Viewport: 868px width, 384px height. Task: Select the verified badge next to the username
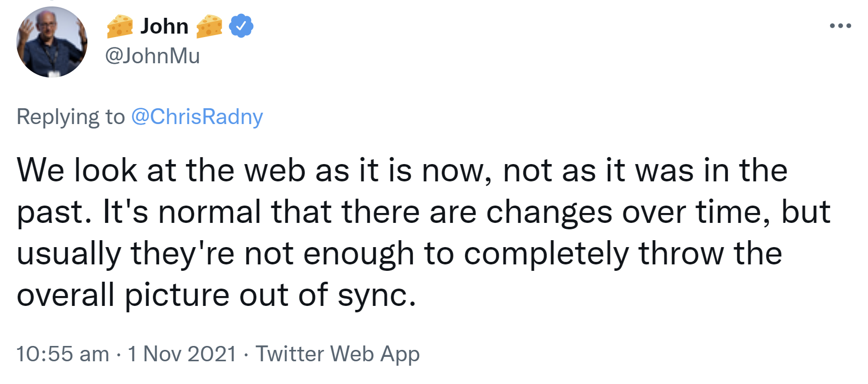(x=240, y=26)
